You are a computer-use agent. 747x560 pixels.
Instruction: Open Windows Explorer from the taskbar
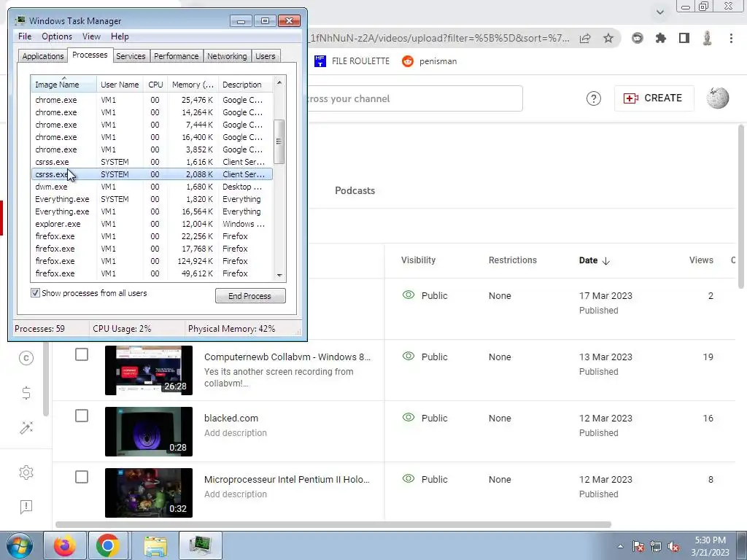pyautogui.click(x=155, y=545)
